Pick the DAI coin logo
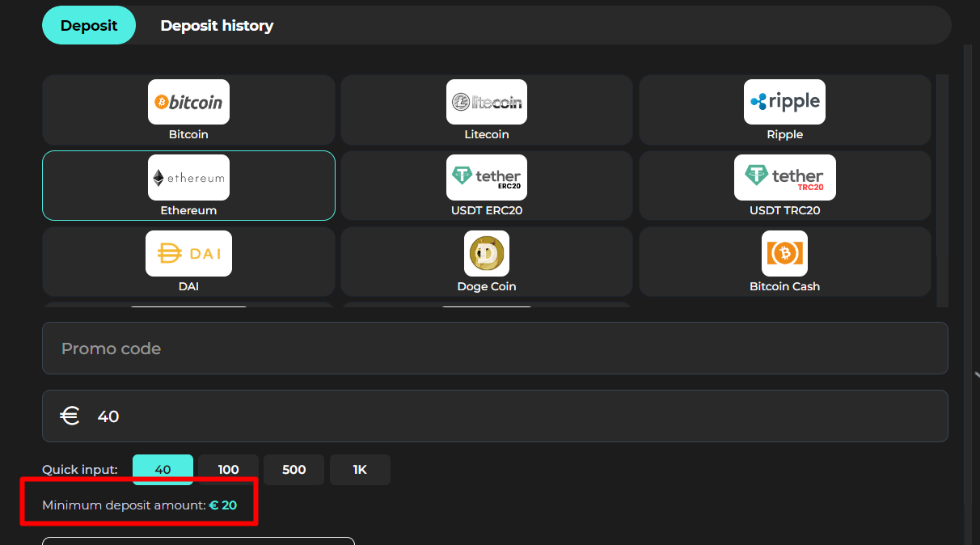 pyautogui.click(x=188, y=254)
